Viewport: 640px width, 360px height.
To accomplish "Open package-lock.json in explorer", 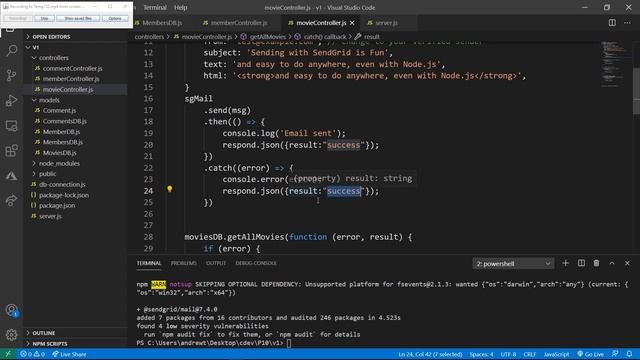I will click(x=64, y=195).
